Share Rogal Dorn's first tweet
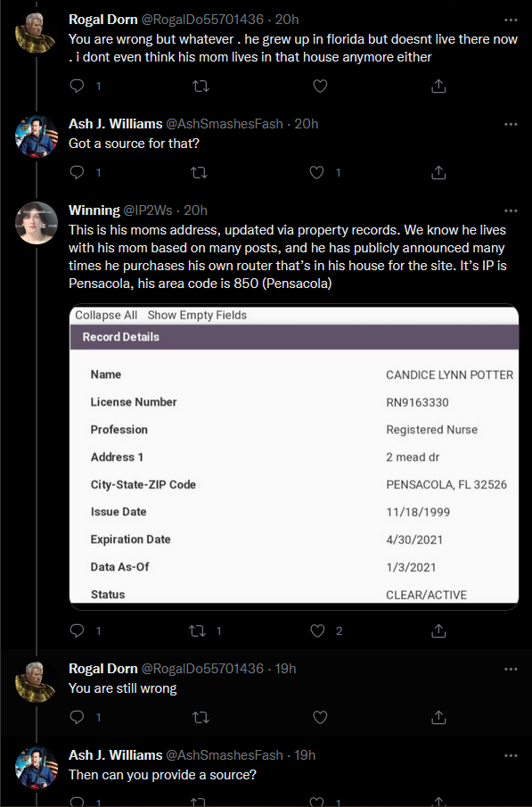The image size is (532, 807). (x=438, y=86)
